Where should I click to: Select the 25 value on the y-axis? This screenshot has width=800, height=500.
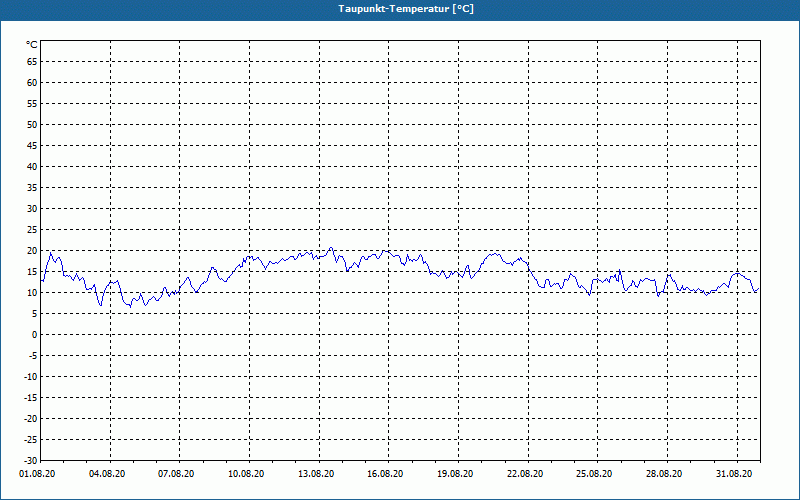coord(32,230)
